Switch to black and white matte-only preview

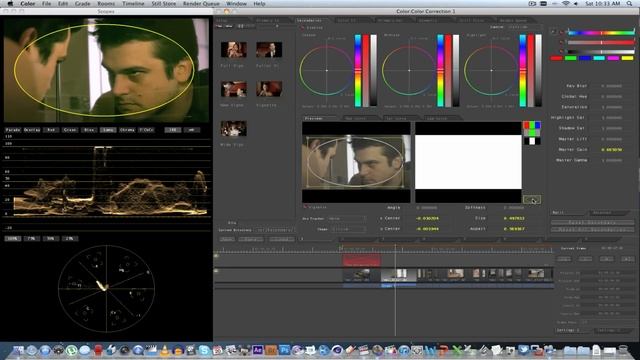(532, 141)
